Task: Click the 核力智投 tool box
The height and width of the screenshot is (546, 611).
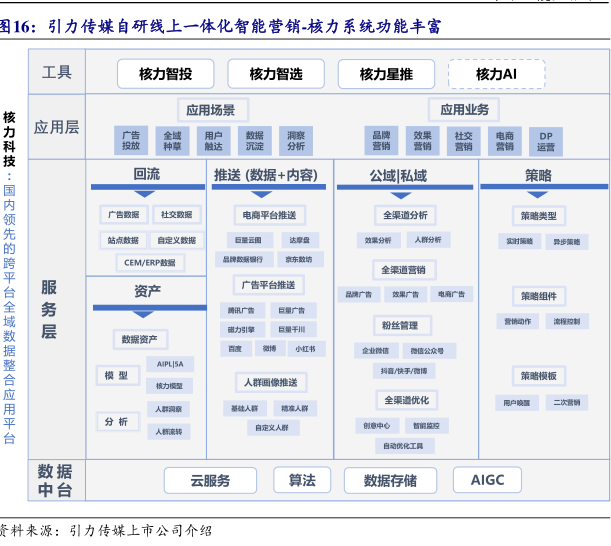Action: 166,74
